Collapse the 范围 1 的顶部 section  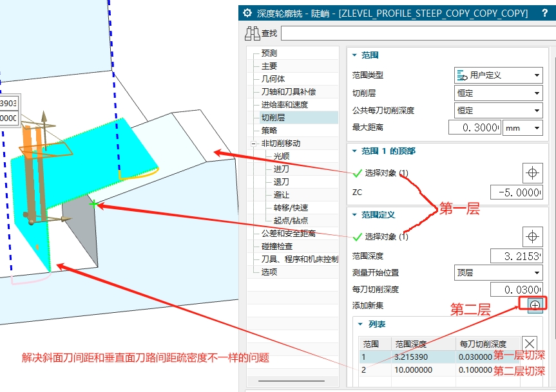[x=354, y=151]
